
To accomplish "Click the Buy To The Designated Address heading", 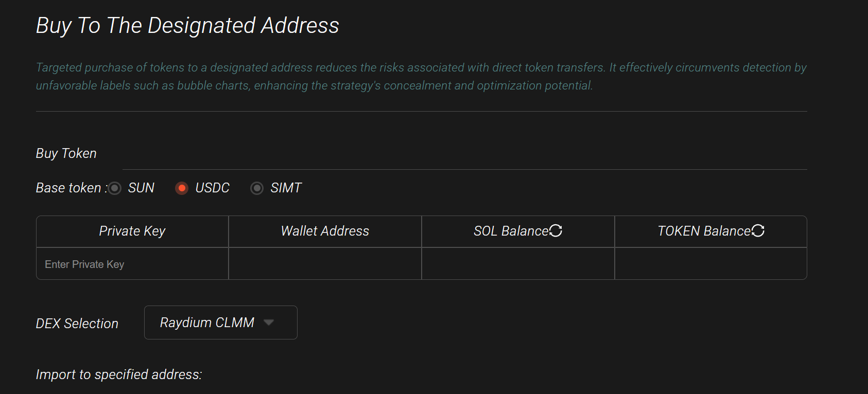I will point(187,26).
